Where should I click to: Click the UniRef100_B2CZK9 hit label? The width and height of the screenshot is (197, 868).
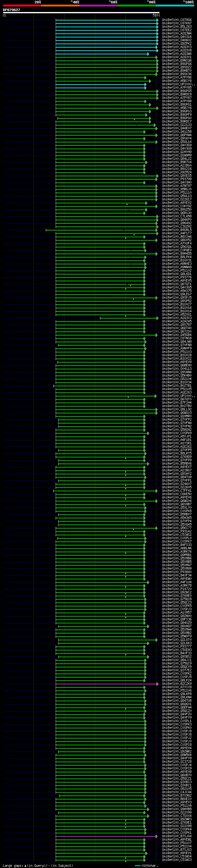click(177, 684)
